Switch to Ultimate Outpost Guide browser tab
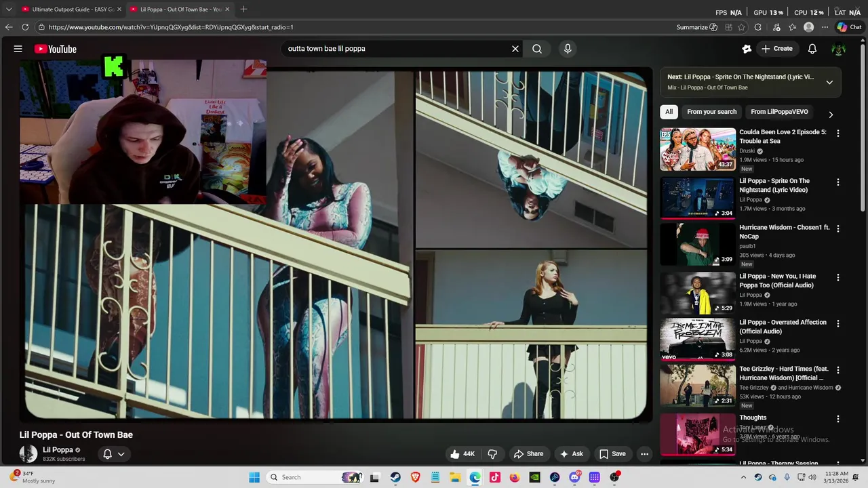This screenshot has height=488, width=868. pyautogui.click(x=71, y=9)
